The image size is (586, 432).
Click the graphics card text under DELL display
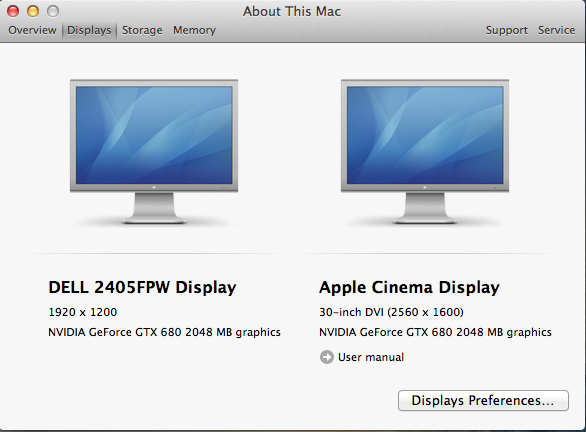(x=164, y=332)
